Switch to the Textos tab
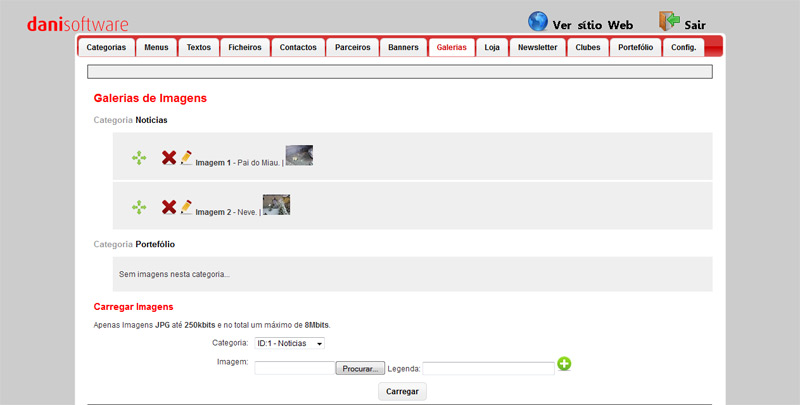The height and width of the screenshot is (405, 800). 198,47
